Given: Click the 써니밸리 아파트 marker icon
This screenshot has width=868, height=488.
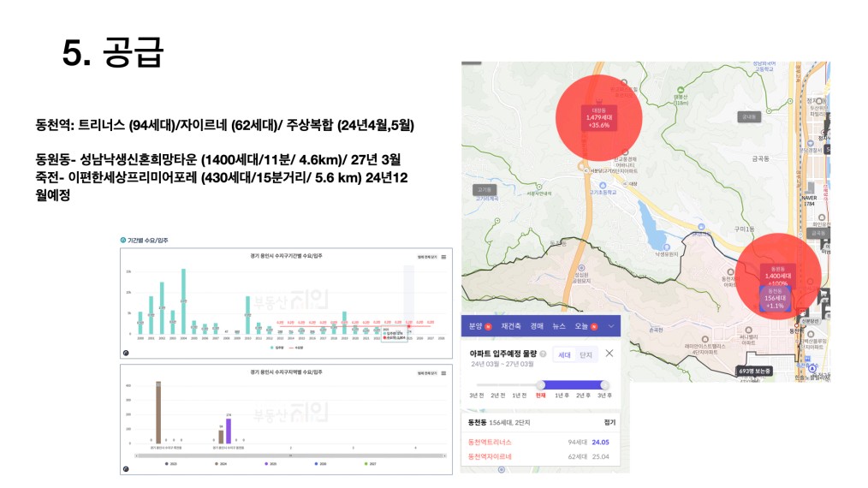Looking at the screenshot, I should tap(748, 330).
